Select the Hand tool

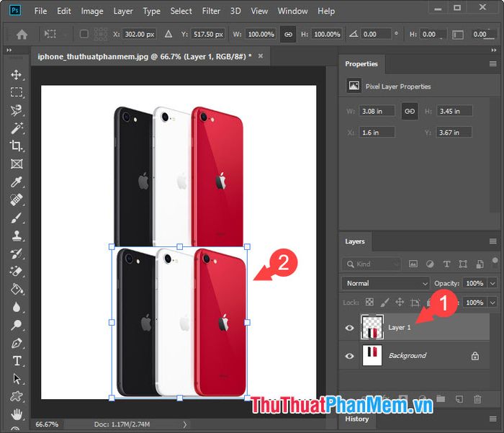tap(17, 414)
